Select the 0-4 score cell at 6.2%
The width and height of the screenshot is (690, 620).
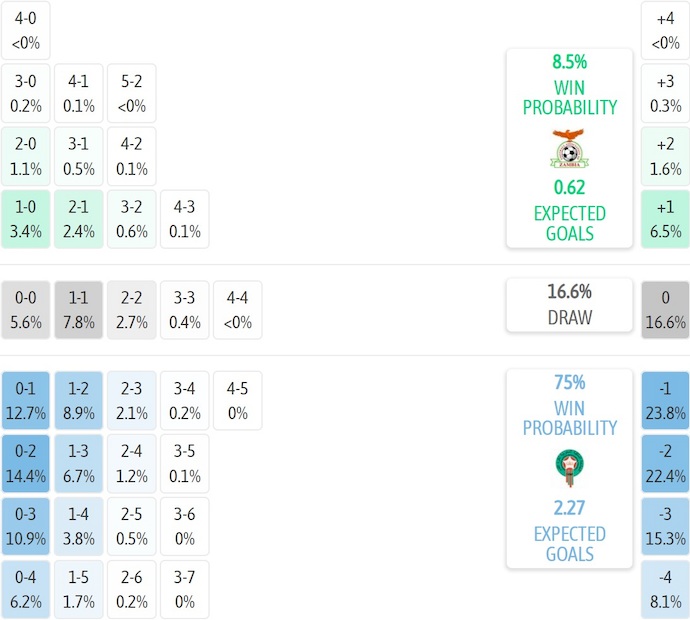point(25,589)
